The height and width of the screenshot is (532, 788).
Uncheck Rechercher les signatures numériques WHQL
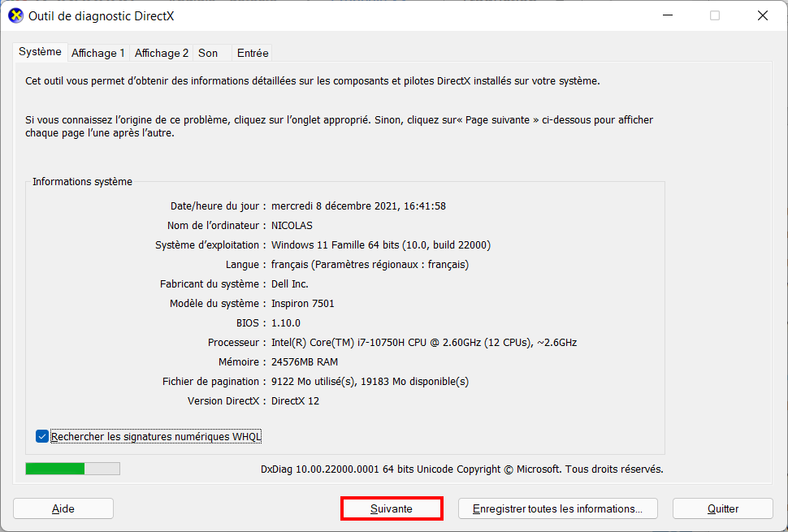click(42, 436)
